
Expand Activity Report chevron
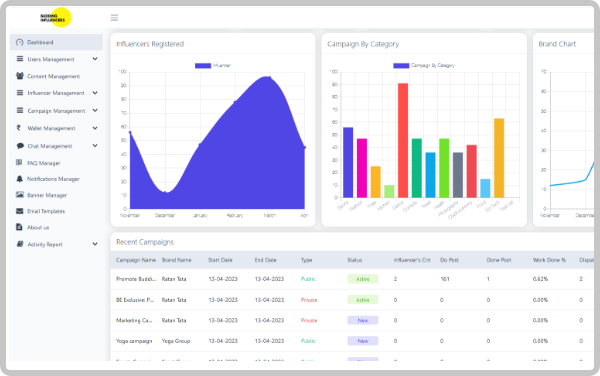tap(95, 244)
